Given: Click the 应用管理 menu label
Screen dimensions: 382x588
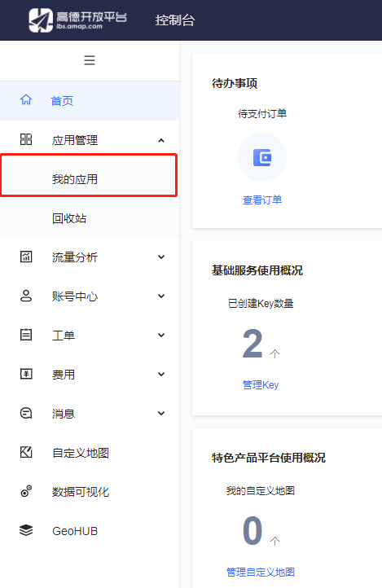Looking at the screenshot, I should [x=75, y=140].
